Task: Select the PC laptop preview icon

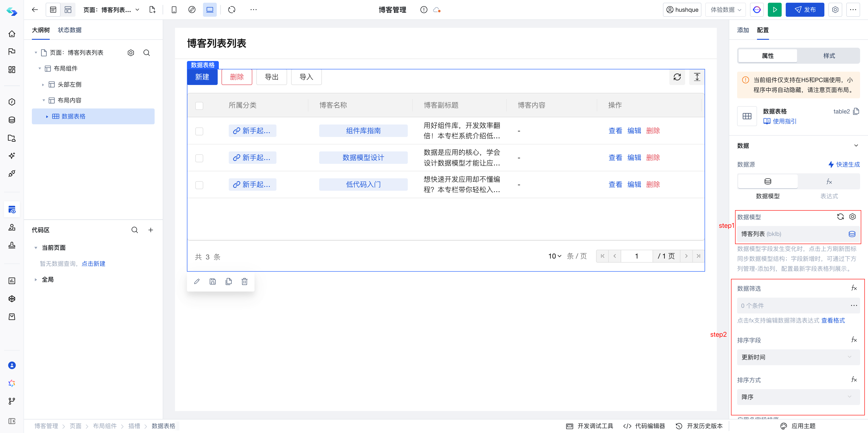Action: (210, 10)
